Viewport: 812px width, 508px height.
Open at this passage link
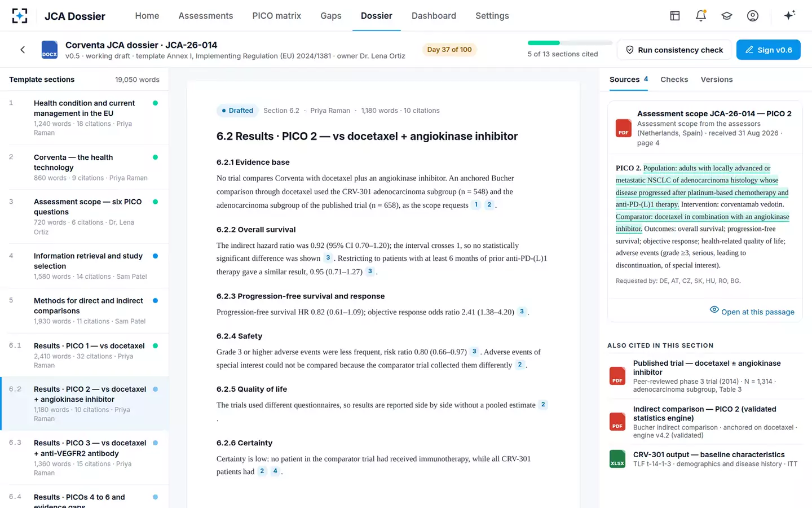(x=752, y=312)
